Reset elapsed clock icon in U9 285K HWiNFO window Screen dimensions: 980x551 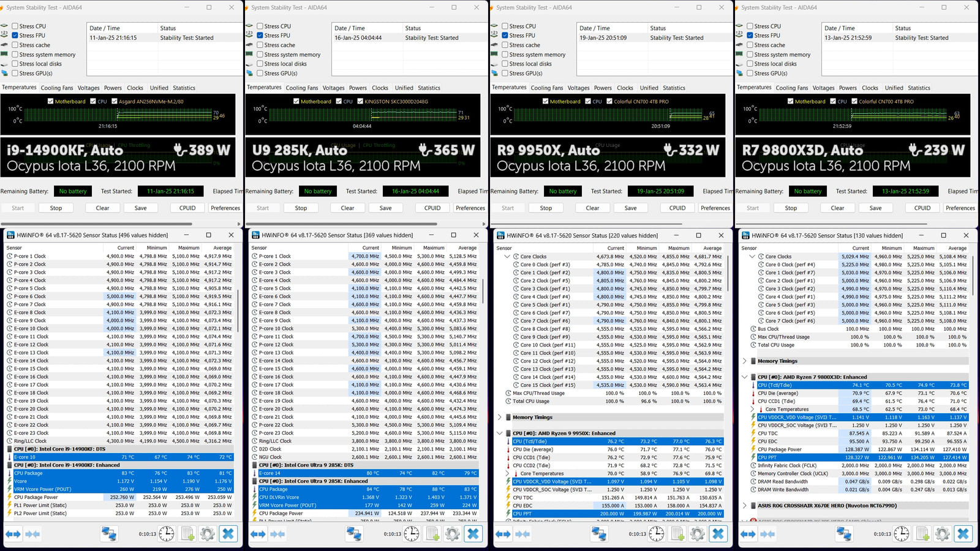(412, 534)
